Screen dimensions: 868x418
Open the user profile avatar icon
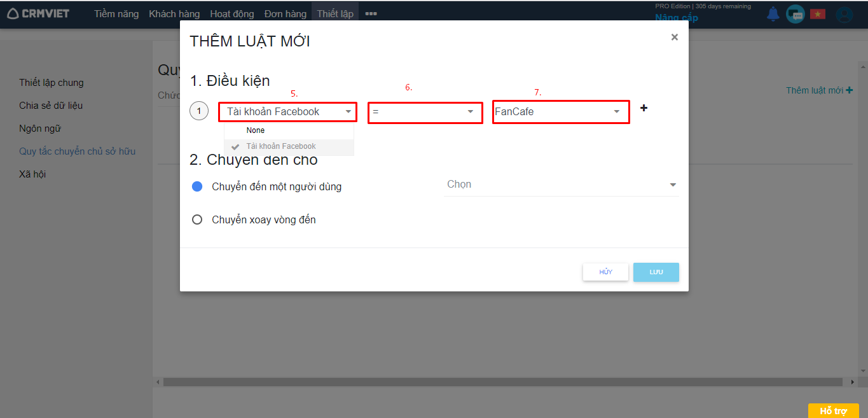point(844,15)
